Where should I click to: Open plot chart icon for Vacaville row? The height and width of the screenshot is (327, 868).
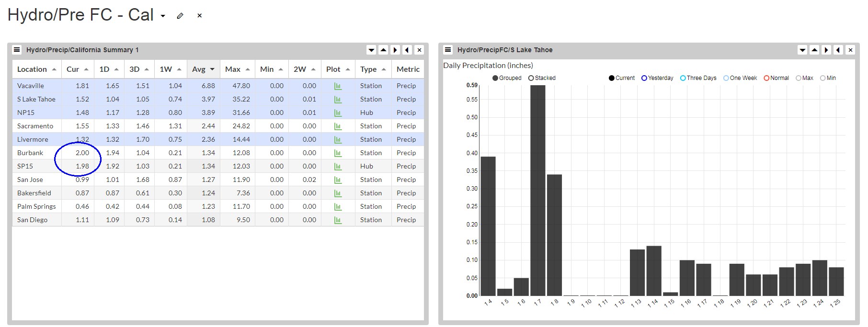338,86
